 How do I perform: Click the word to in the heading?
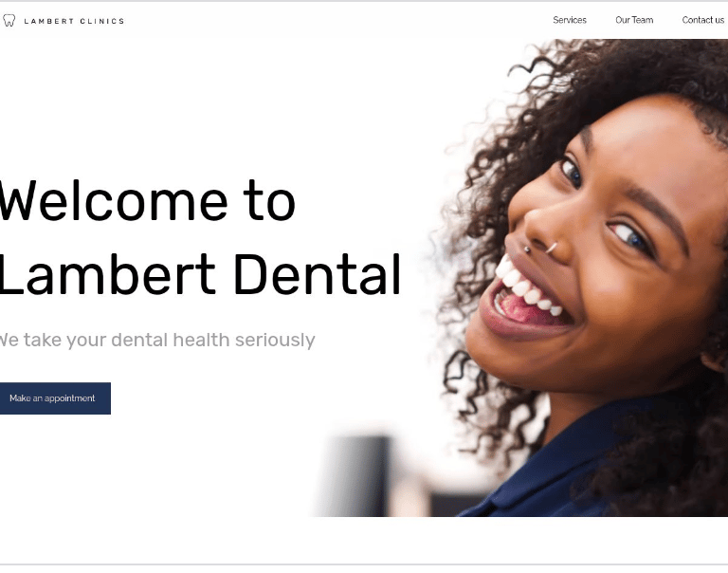(x=269, y=201)
